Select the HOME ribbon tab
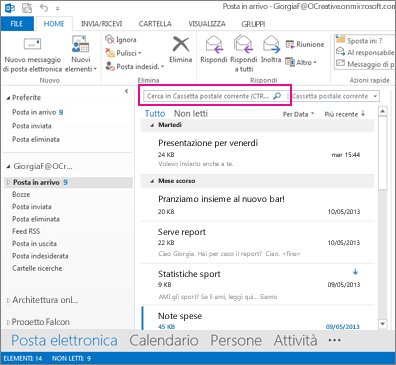 [54, 24]
